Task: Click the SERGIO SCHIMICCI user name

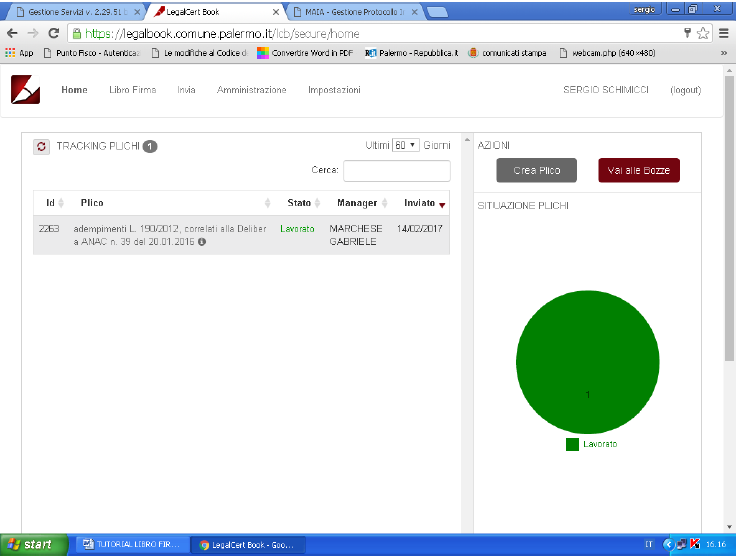Action: pos(606,90)
